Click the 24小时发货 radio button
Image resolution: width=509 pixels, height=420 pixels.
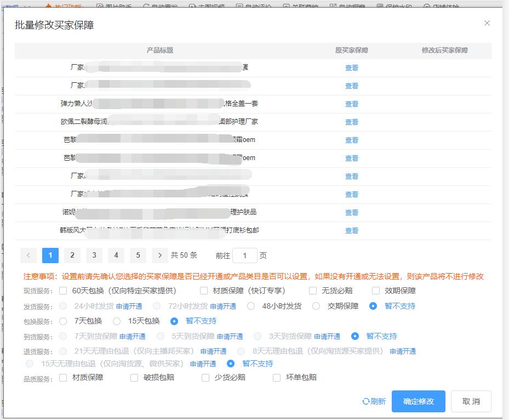pyautogui.click(x=64, y=306)
